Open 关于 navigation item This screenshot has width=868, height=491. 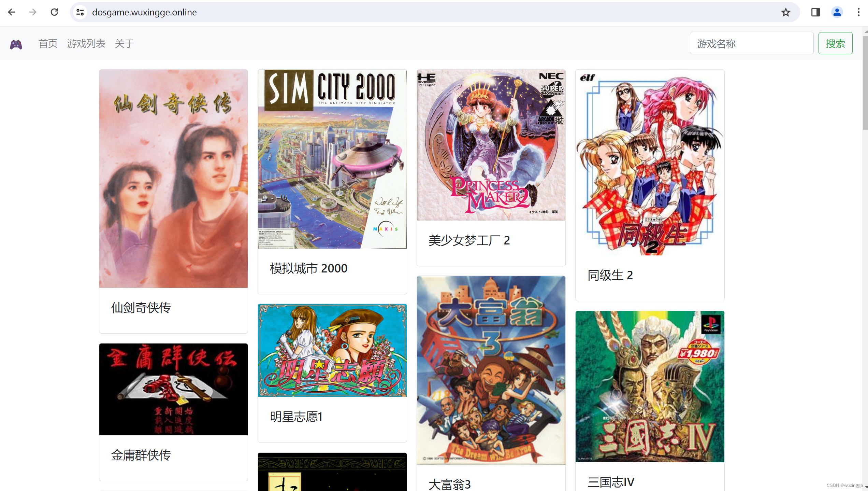[125, 44]
